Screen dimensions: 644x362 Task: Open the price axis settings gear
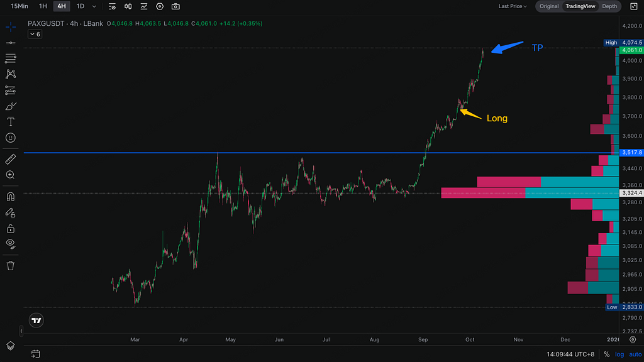633,339
